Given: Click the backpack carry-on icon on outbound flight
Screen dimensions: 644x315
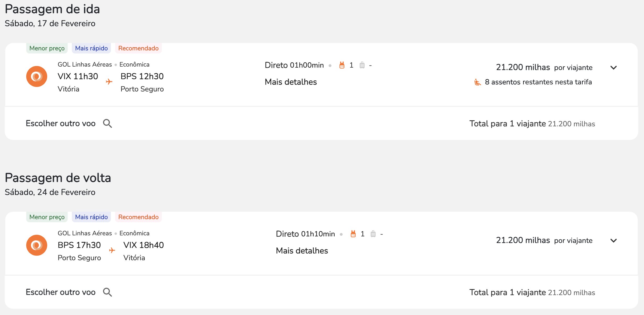Looking at the screenshot, I should 342,65.
